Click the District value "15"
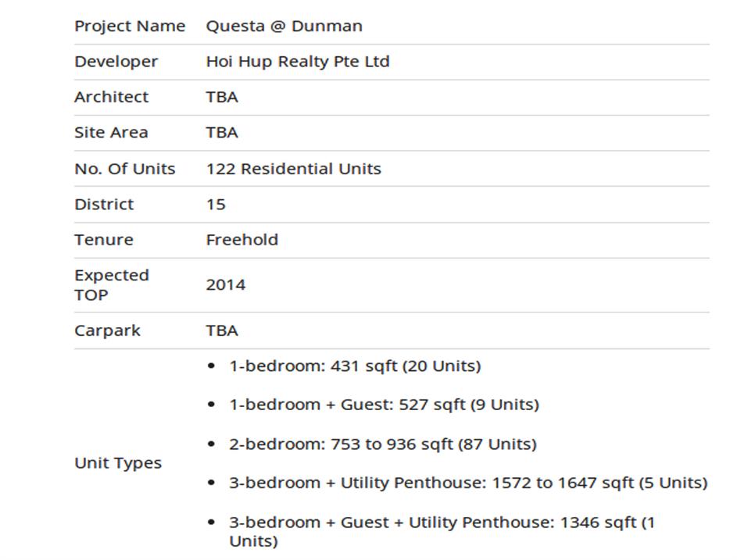The height and width of the screenshot is (560, 737). pyautogui.click(x=216, y=205)
